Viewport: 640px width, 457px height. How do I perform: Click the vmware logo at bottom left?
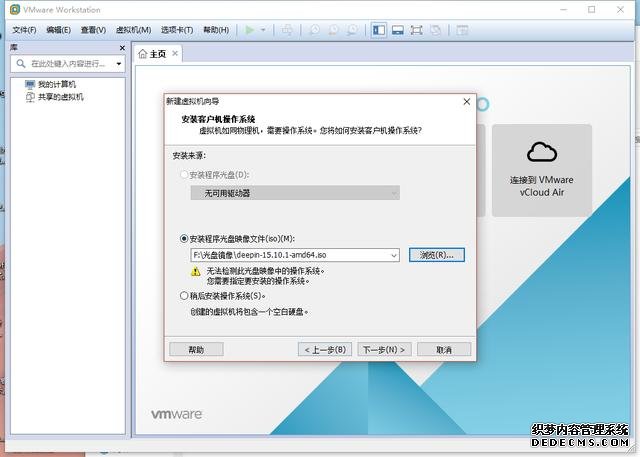pos(177,414)
